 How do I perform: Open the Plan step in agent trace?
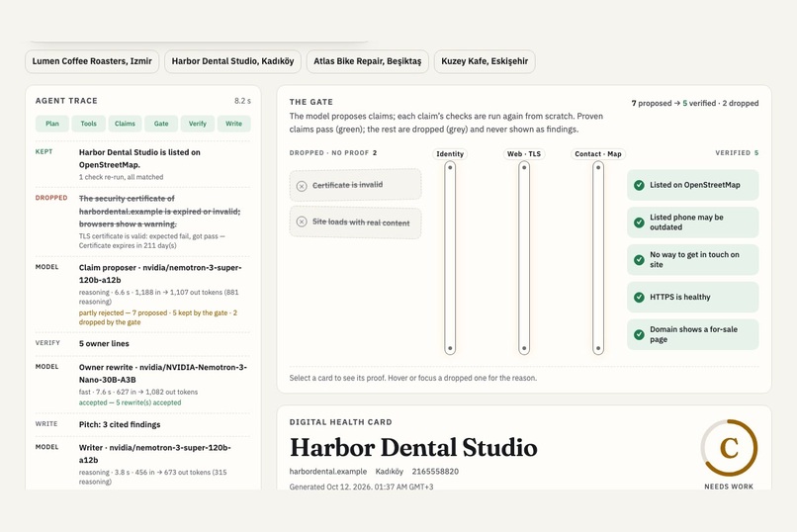[52, 124]
